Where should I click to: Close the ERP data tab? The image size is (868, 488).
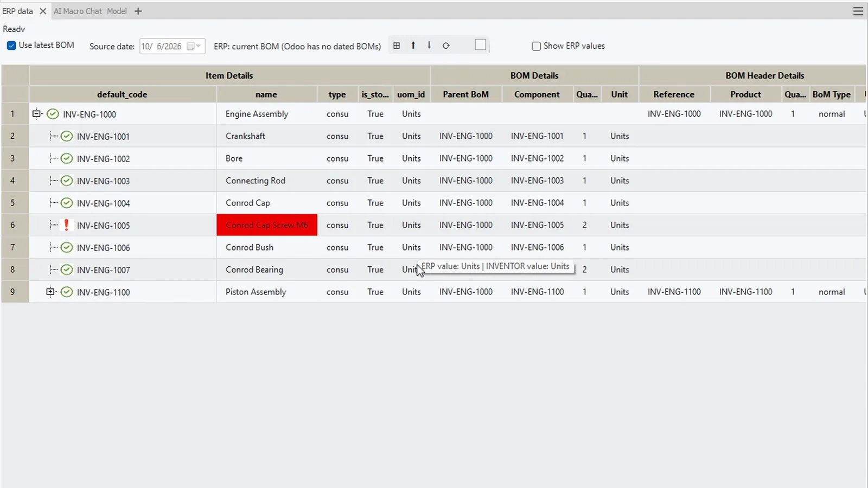click(43, 11)
